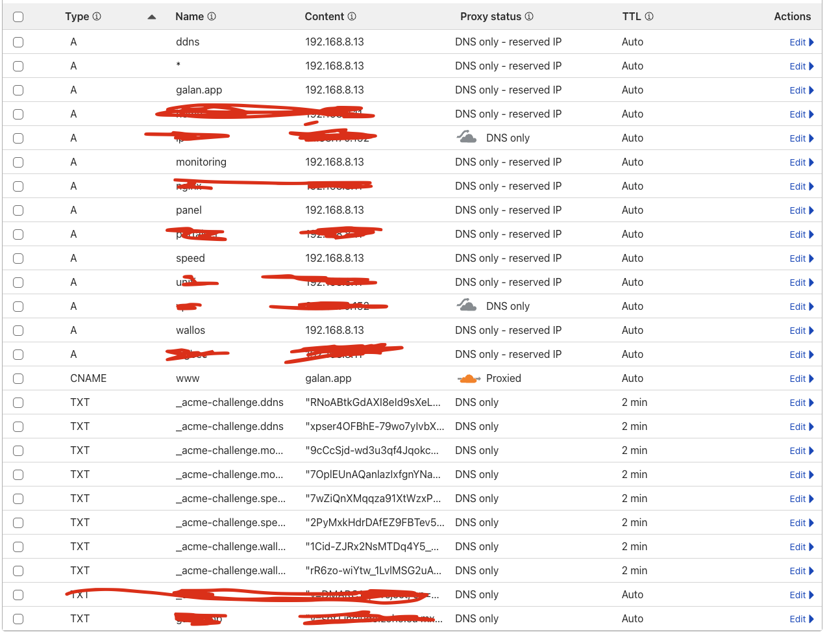Click Edit on the galan.app A record
The width and height of the screenshot is (840, 632).
(x=798, y=90)
